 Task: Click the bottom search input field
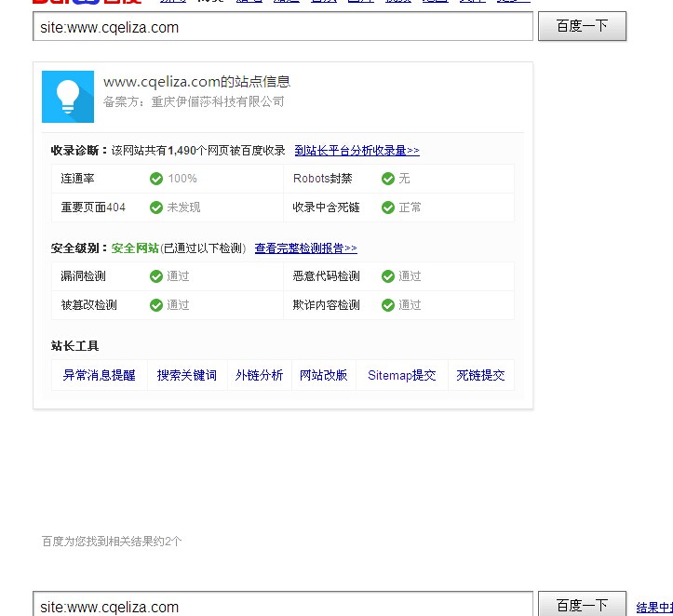point(283,604)
